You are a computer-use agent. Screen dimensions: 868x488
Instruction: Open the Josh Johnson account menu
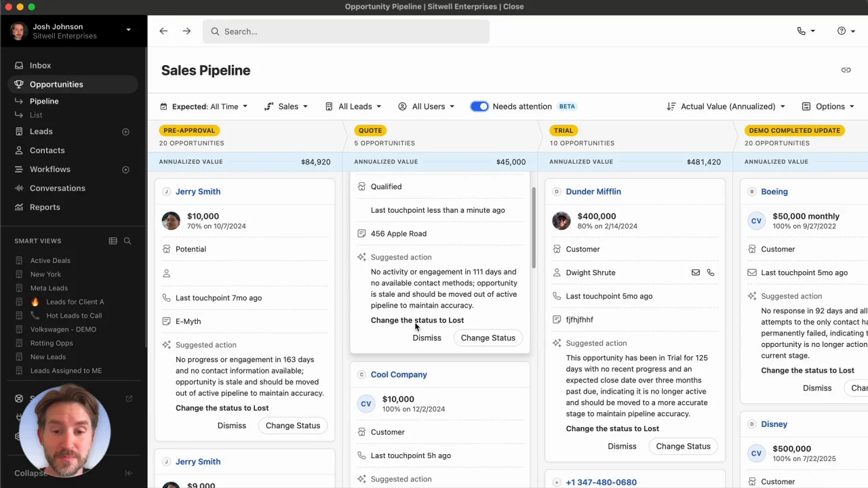[72, 31]
